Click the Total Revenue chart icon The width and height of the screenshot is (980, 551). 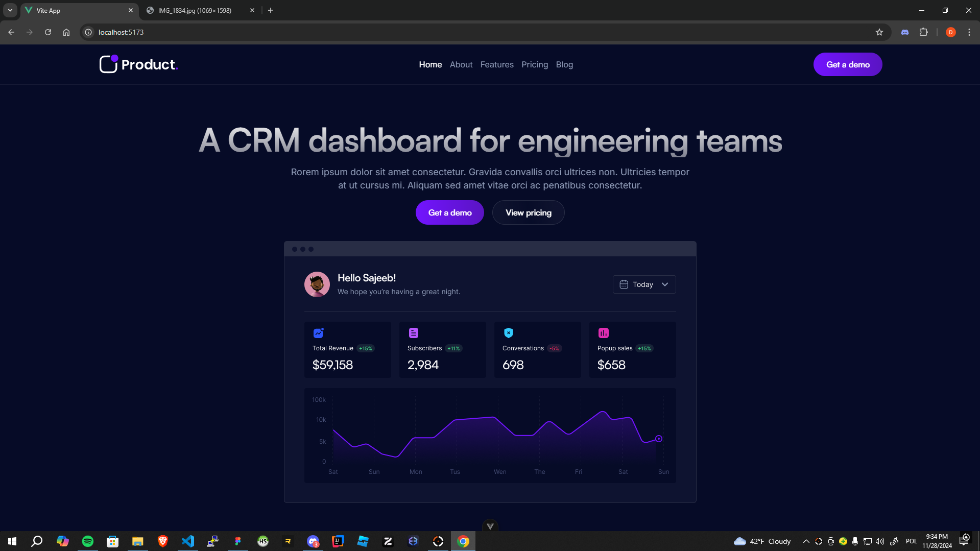[318, 333]
